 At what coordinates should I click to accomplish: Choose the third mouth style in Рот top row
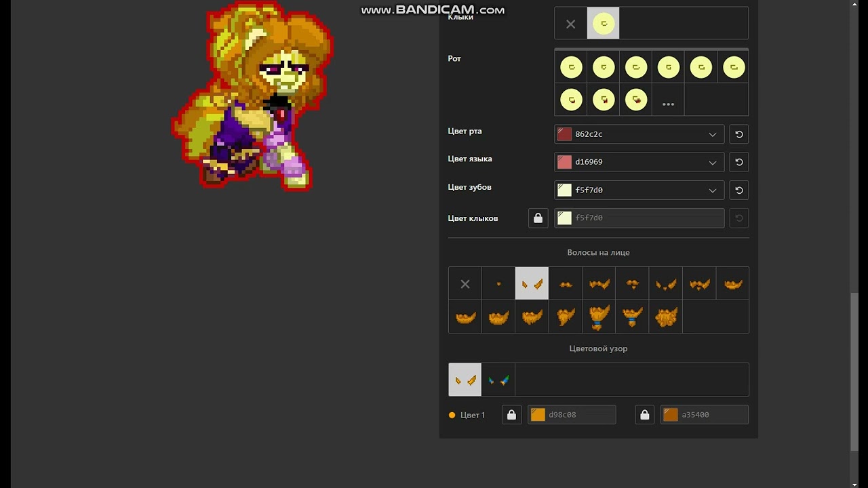coord(636,67)
